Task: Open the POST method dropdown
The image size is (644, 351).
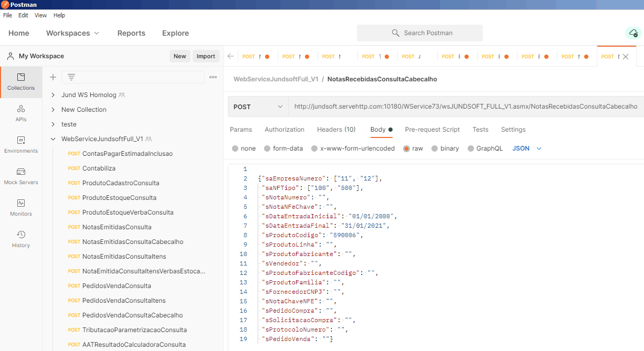Action: coord(258,107)
